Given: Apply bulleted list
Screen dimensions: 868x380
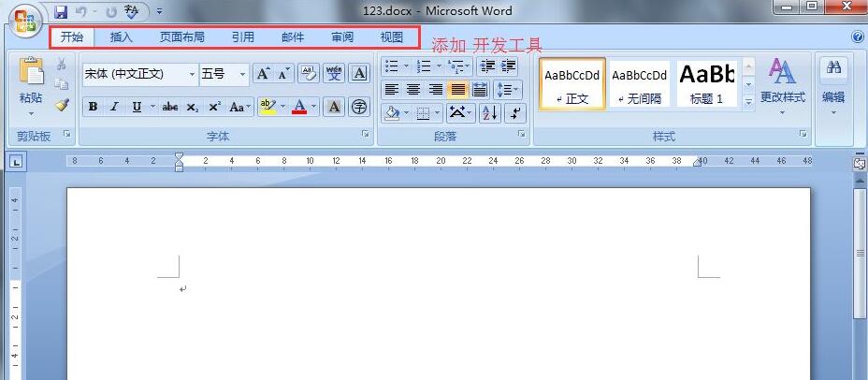Looking at the screenshot, I should (391, 66).
